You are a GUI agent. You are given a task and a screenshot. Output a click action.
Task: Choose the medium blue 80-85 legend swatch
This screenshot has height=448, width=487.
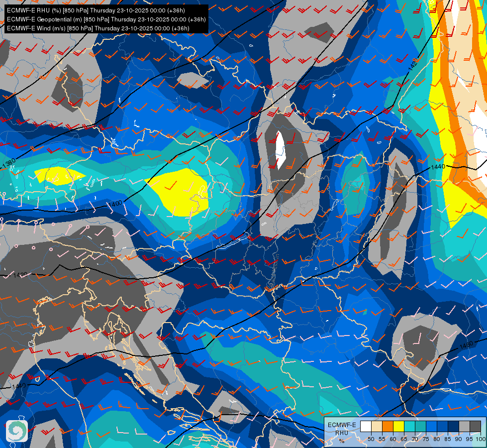[443, 426]
